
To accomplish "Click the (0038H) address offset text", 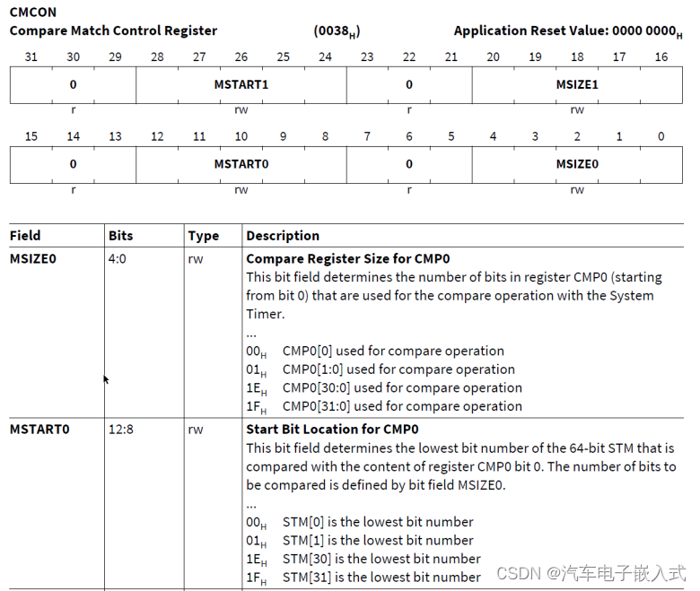I will pos(337,31).
